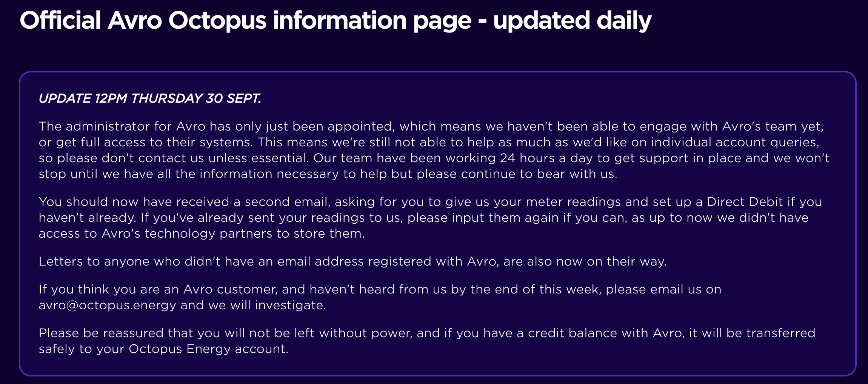Viewport: 868px width, 384px height.
Task: Click the sentence about letters to anyone without email
Action: 352,261
